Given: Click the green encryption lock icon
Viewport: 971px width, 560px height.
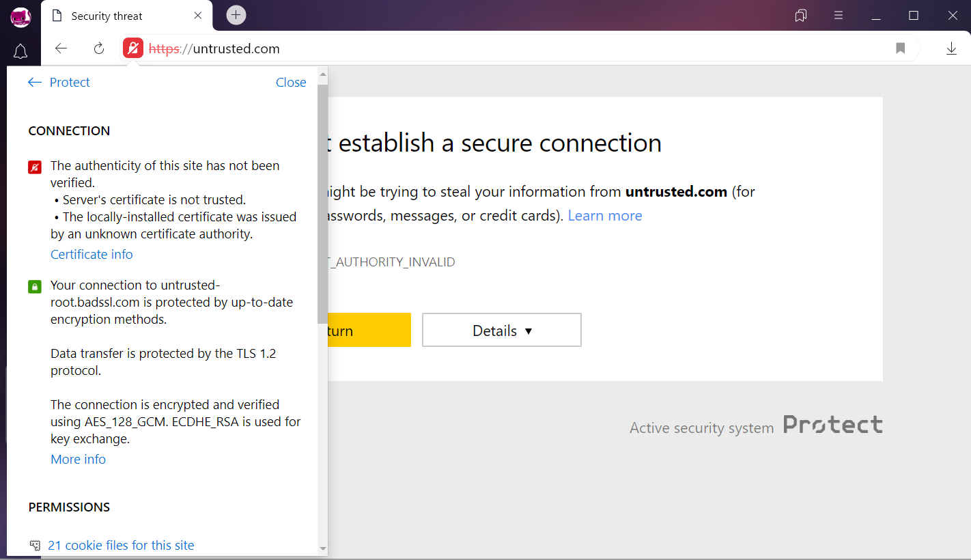Looking at the screenshot, I should [x=35, y=286].
